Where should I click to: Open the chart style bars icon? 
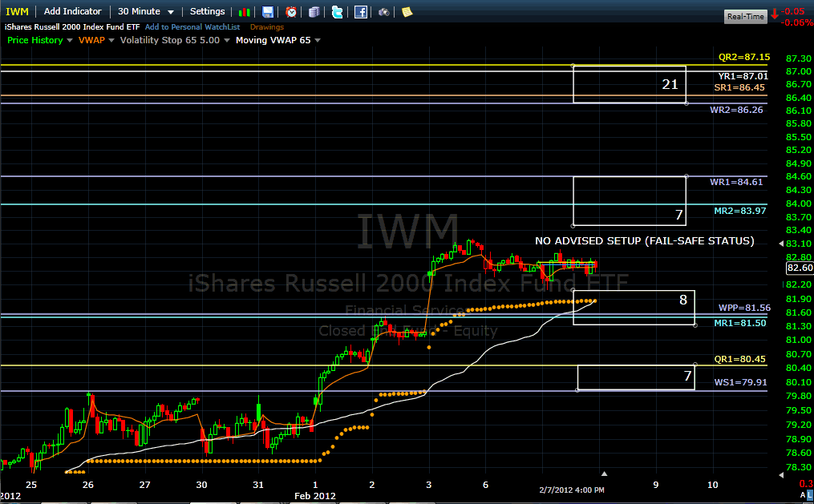[x=244, y=12]
